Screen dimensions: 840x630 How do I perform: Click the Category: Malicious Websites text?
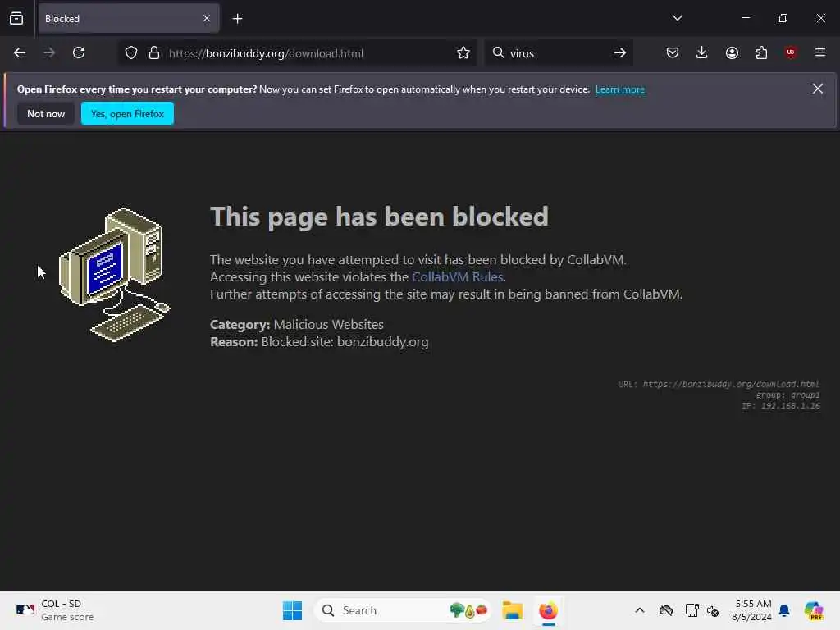(297, 325)
